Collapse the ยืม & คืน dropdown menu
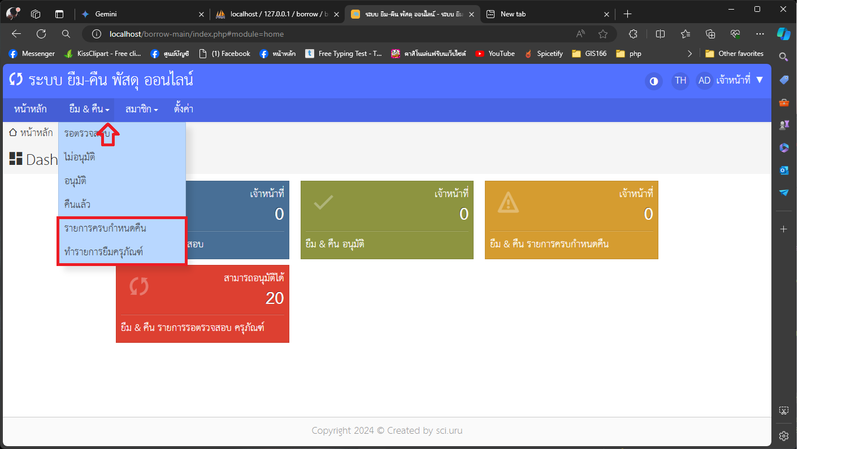Screen dimensions: 868x449 coord(89,109)
